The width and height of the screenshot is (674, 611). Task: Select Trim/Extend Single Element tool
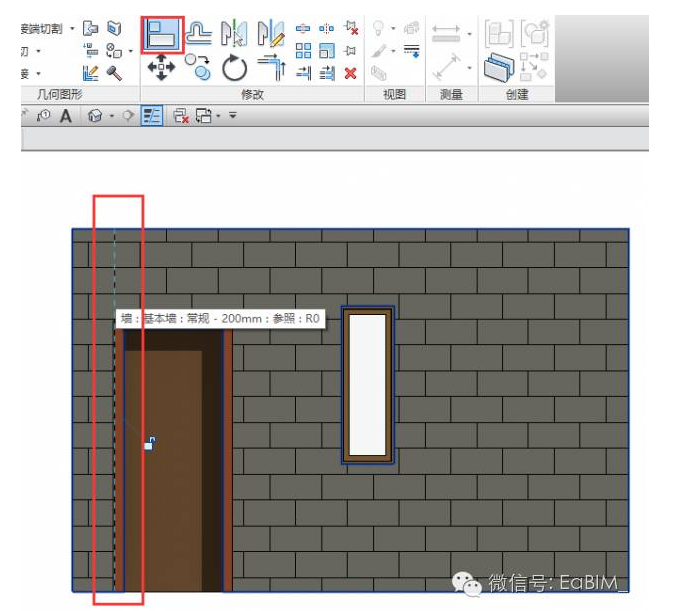tap(303, 74)
